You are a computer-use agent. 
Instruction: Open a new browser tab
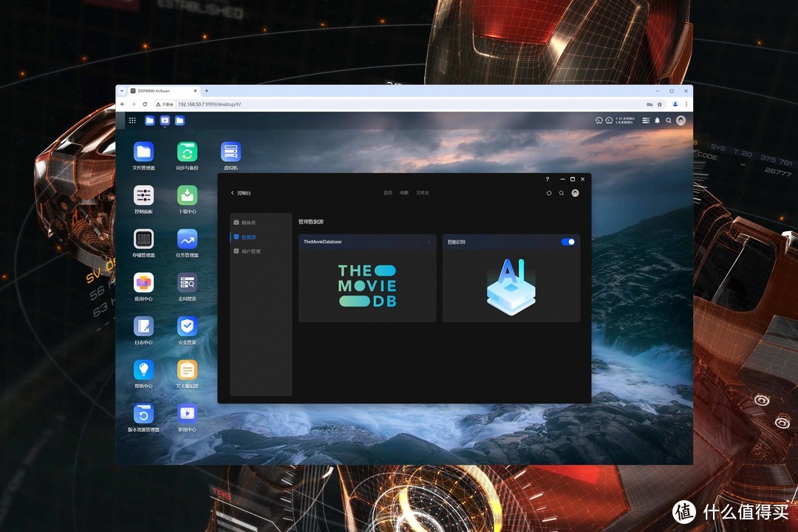207,91
